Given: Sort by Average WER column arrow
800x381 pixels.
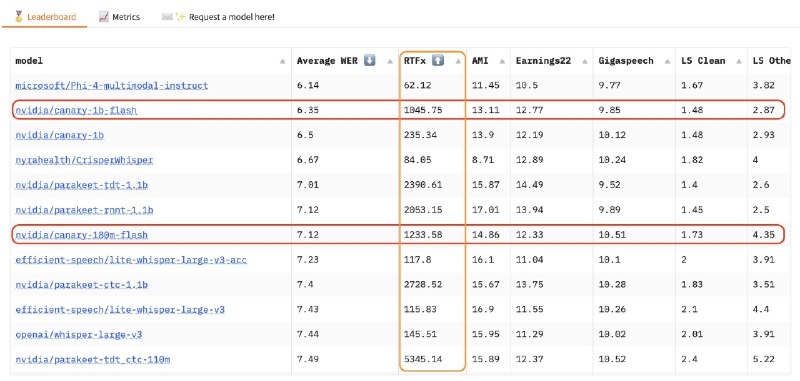Looking at the screenshot, I should coord(389,61).
